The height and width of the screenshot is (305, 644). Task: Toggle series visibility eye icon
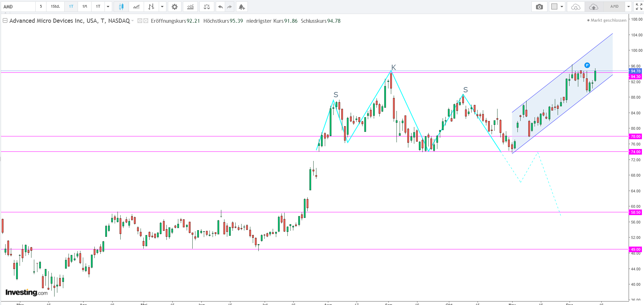tap(140, 21)
